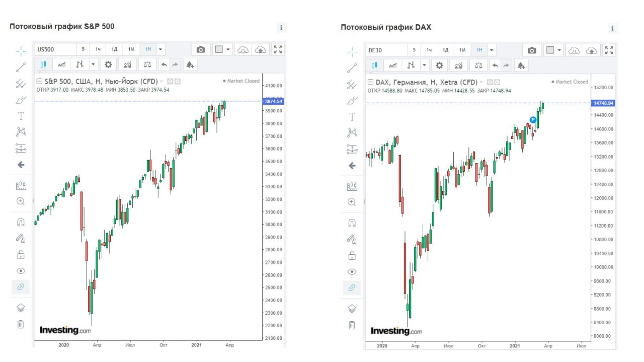The image size is (644, 362).
Task: Enter fullscreen mode on the S&P 500 chart
Action: pyautogui.click(x=278, y=49)
